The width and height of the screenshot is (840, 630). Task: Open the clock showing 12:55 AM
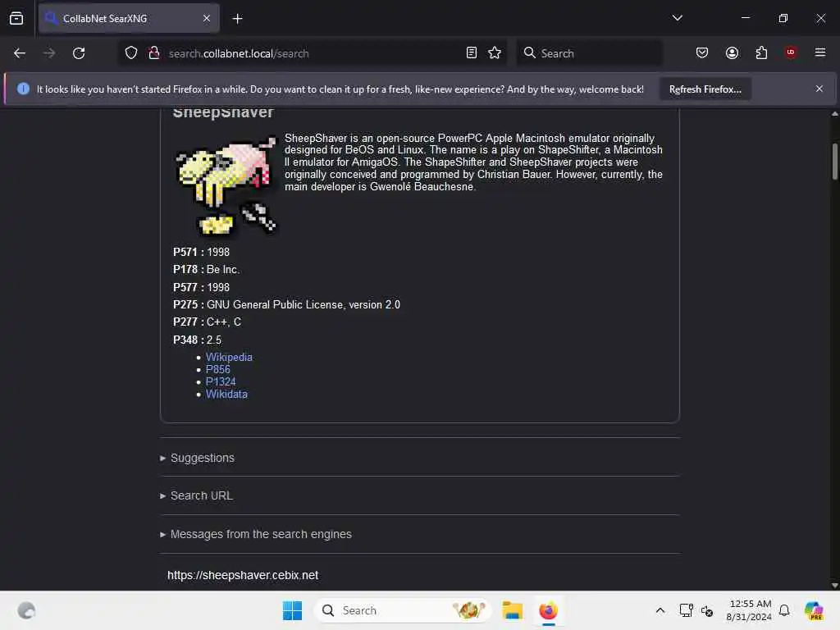pos(749,610)
